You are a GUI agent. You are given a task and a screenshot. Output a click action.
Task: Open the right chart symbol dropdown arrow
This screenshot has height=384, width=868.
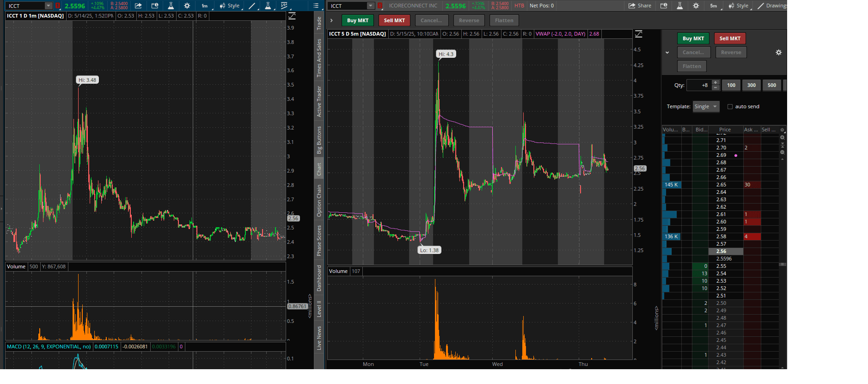coord(371,6)
